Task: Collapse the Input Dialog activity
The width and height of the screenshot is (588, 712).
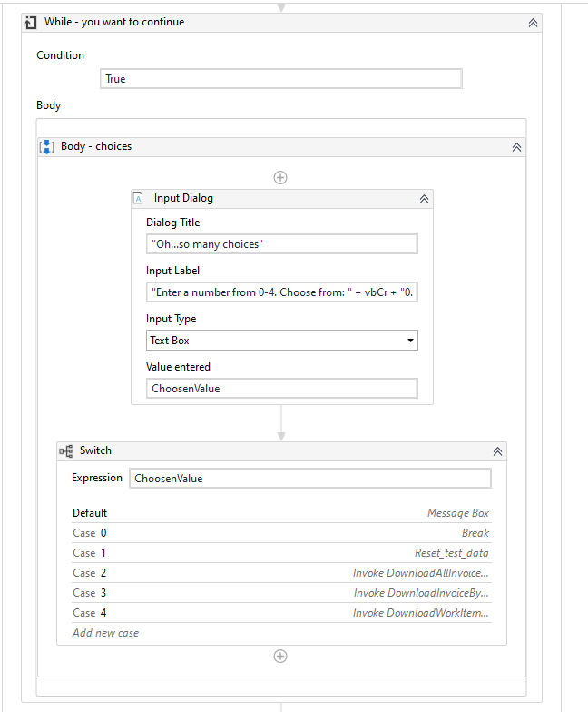Action: [423, 199]
